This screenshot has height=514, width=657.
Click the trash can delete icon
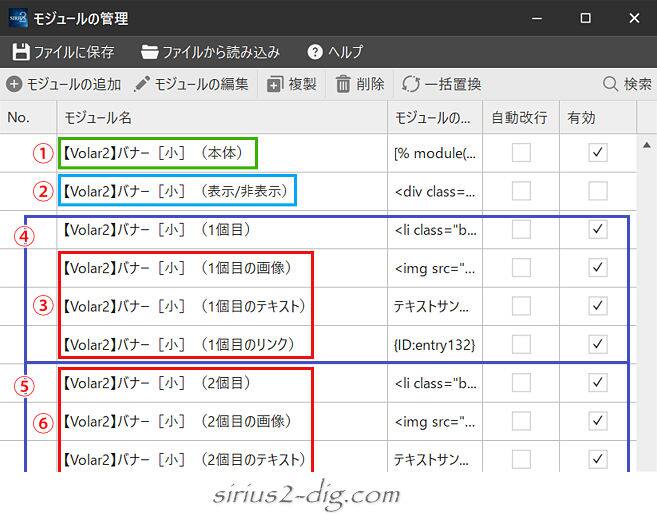point(343,84)
